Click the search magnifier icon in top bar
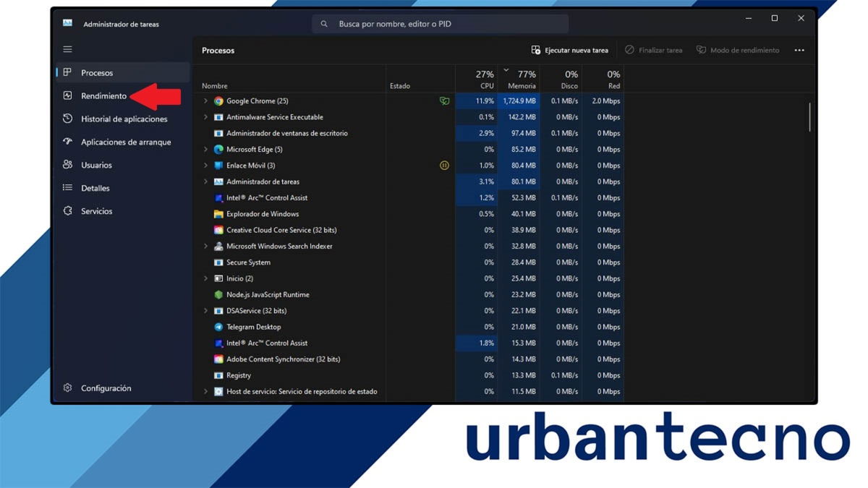The image size is (868, 488). (324, 23)
